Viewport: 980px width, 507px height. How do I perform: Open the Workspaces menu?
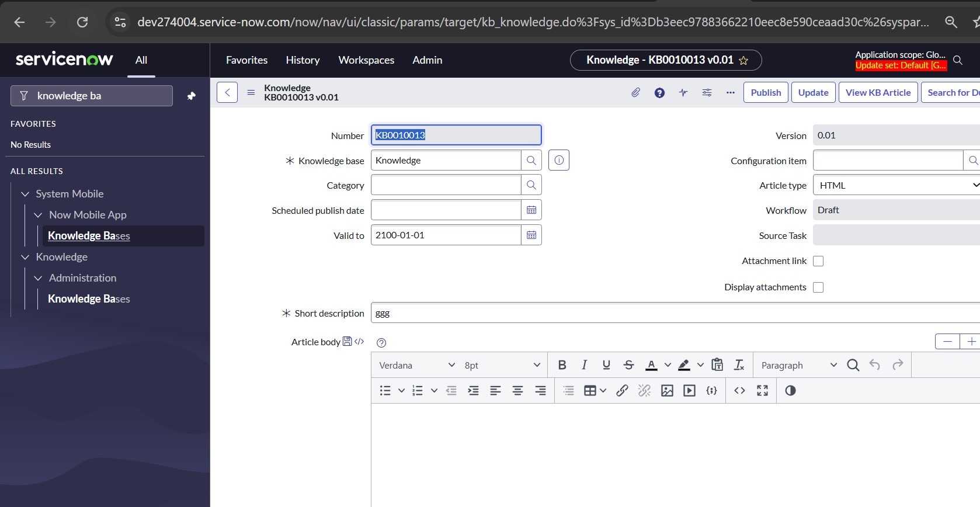coord(366,60)
